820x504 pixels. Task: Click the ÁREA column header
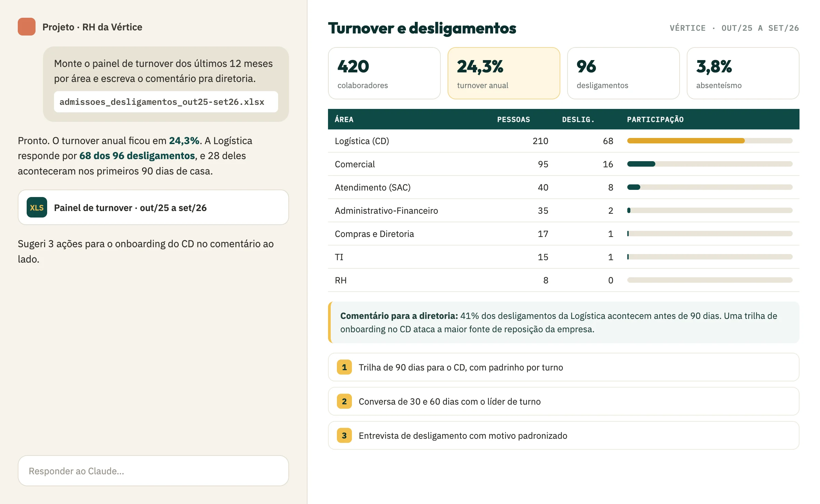(x=344, y=120)
